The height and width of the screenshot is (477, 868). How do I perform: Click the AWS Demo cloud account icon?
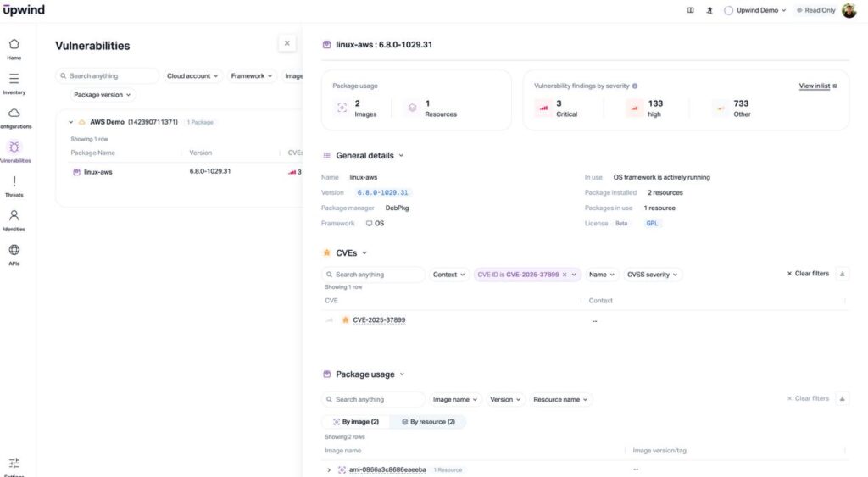82,122
